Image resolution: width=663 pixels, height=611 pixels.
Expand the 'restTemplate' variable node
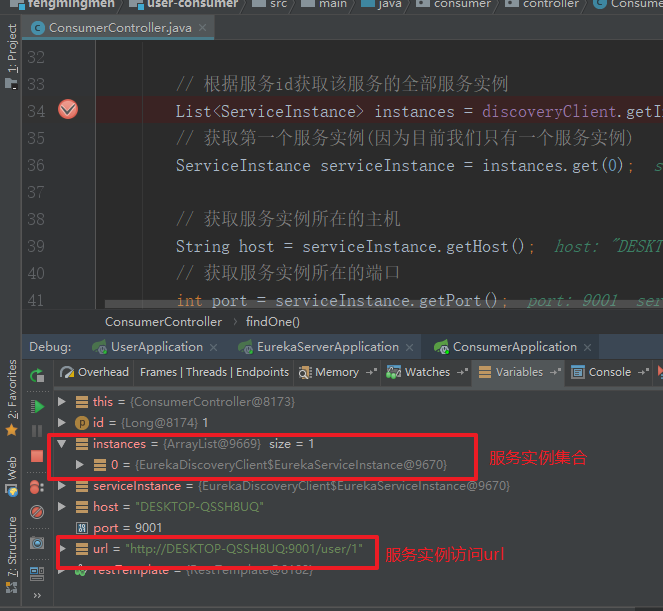point(62,571)
